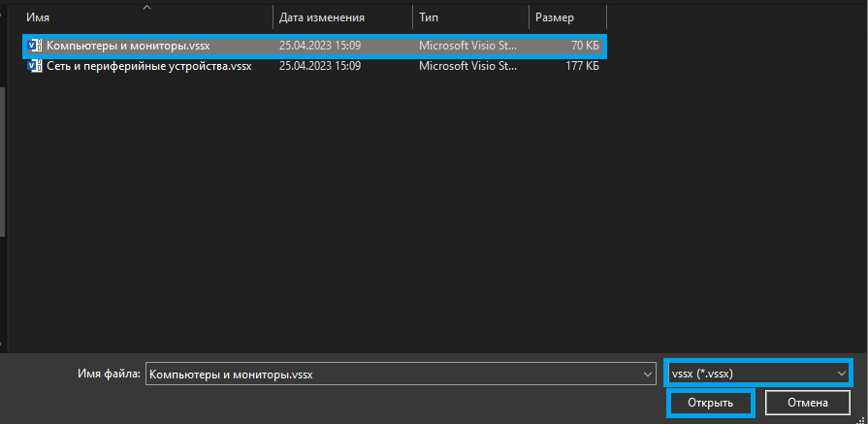Image resolution: width=868 pixels, height=424 pixels.
Task: Click 177 КБ size cell
Action: pyautogui.click(x=582, y=66)
